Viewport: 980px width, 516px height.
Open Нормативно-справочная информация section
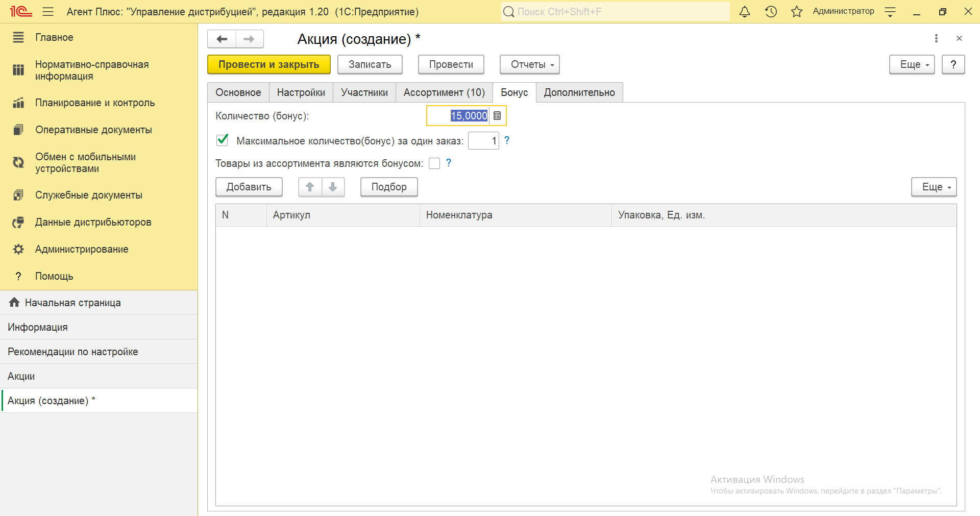(x=99, y=70)
